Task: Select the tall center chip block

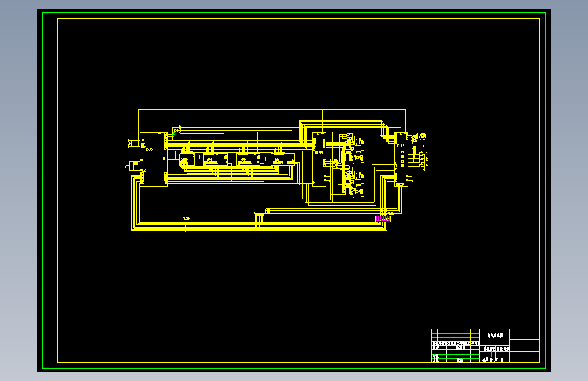Action: point(319,159)
